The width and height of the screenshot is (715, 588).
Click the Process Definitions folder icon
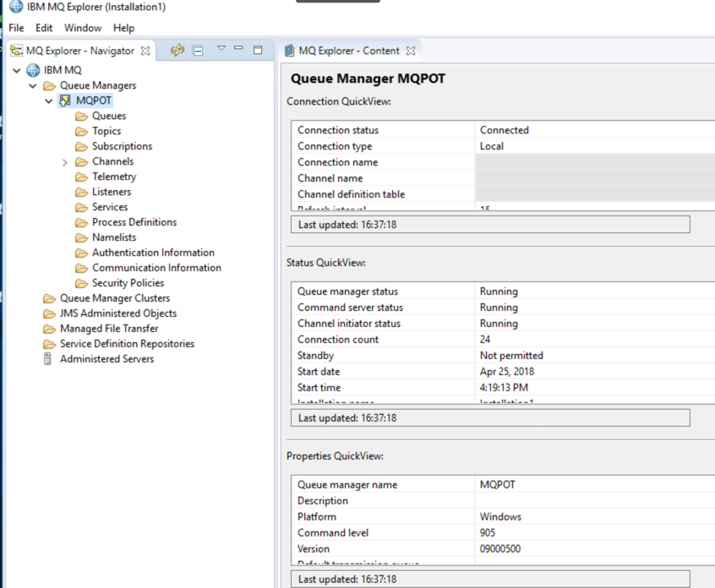[x=81, y=222]
